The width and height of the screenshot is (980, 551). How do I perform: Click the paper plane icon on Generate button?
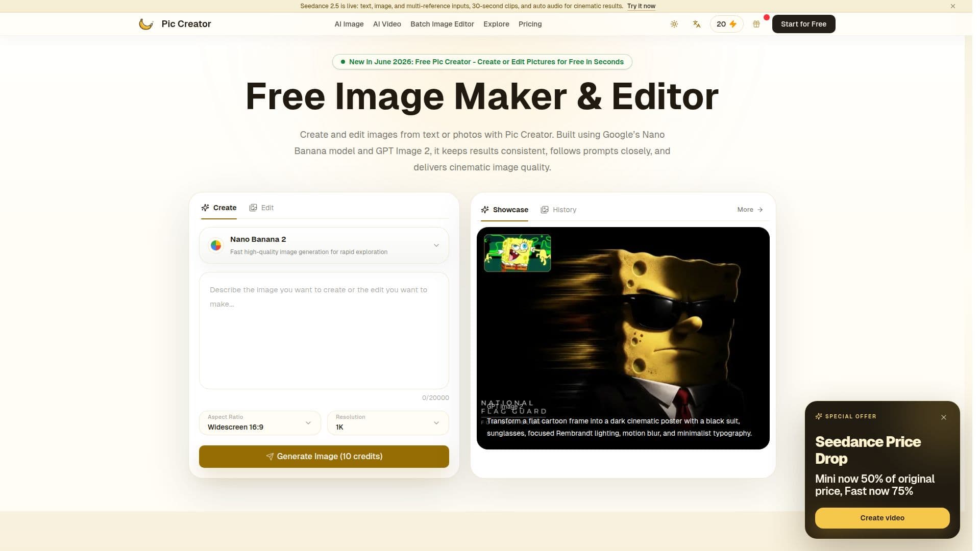(269, 457)
